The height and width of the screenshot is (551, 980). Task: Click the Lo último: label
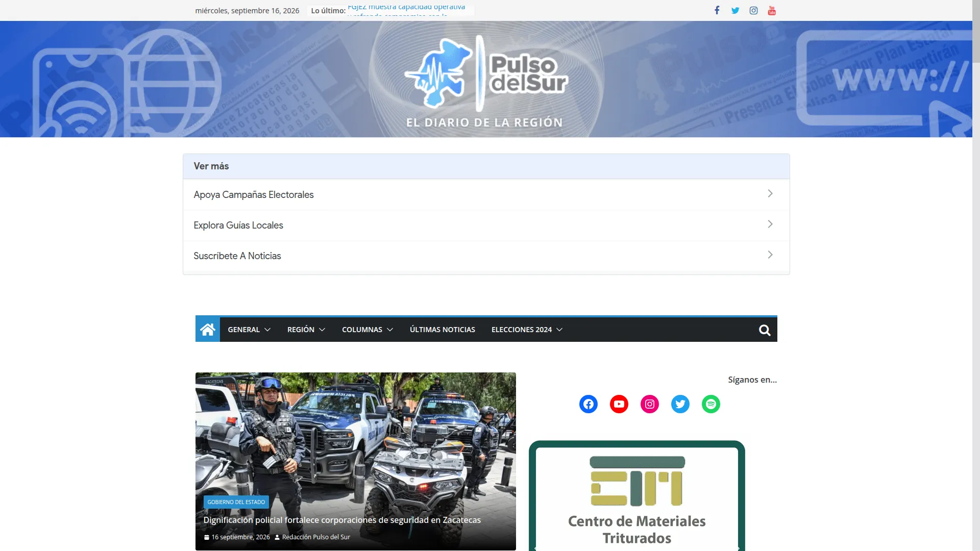(x=328, y=11)
